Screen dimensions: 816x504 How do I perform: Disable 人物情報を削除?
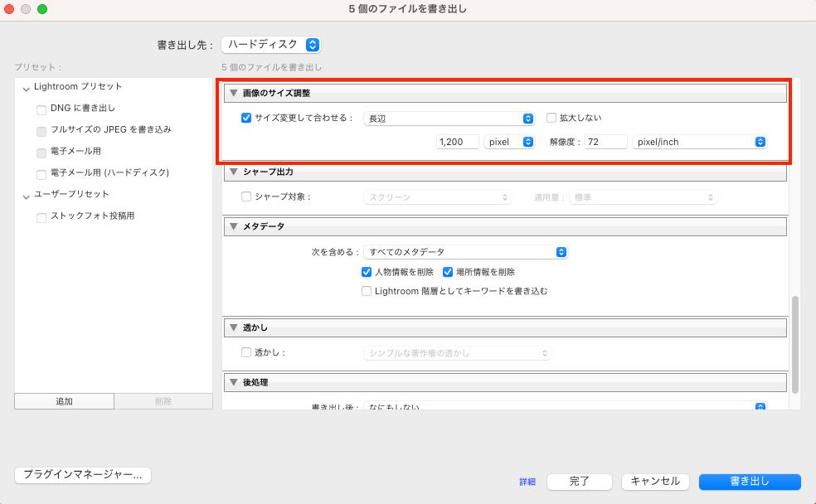366,271
